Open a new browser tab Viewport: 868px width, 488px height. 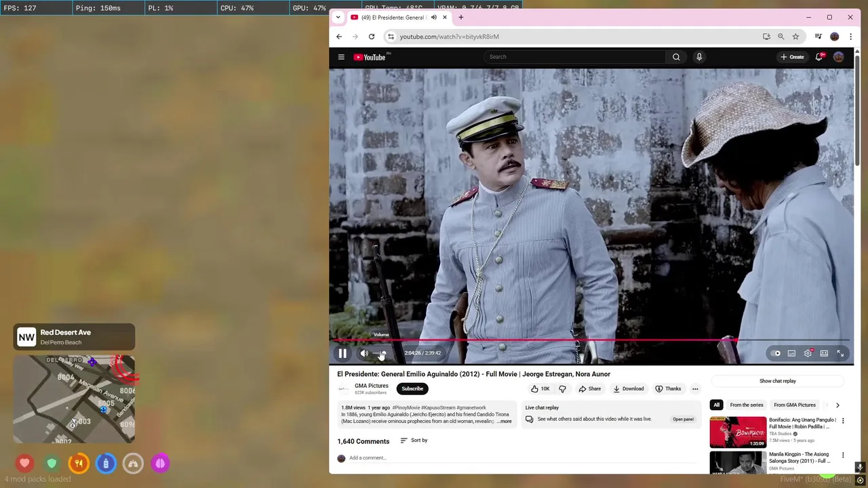[461, 18]
